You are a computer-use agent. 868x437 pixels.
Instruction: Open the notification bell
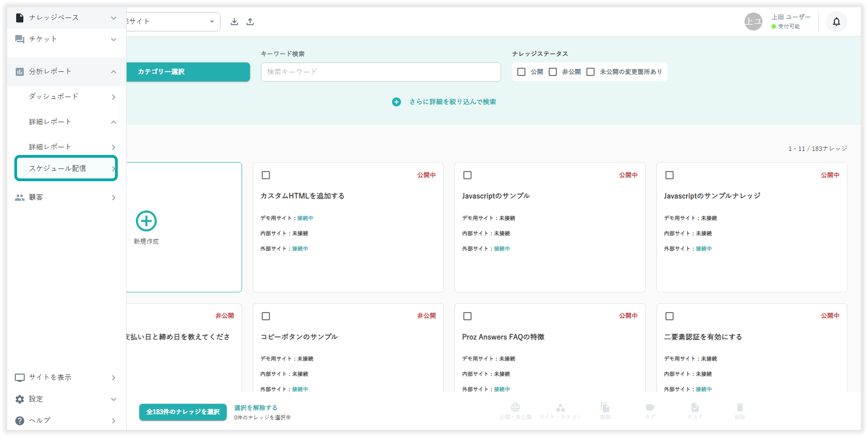pyautogui.click(x=836, y=22)
